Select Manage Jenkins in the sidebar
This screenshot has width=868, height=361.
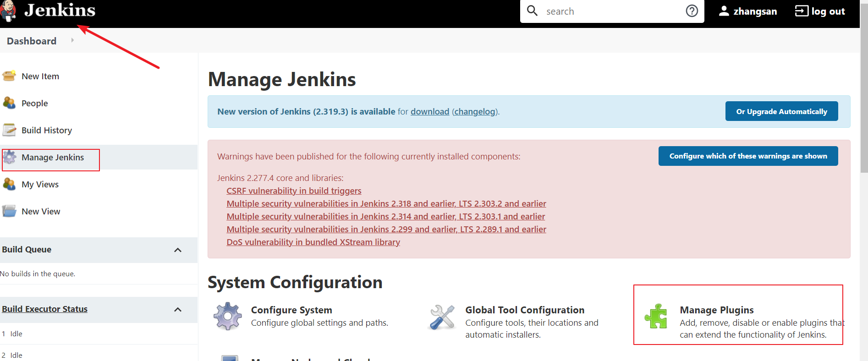(53, 158)
